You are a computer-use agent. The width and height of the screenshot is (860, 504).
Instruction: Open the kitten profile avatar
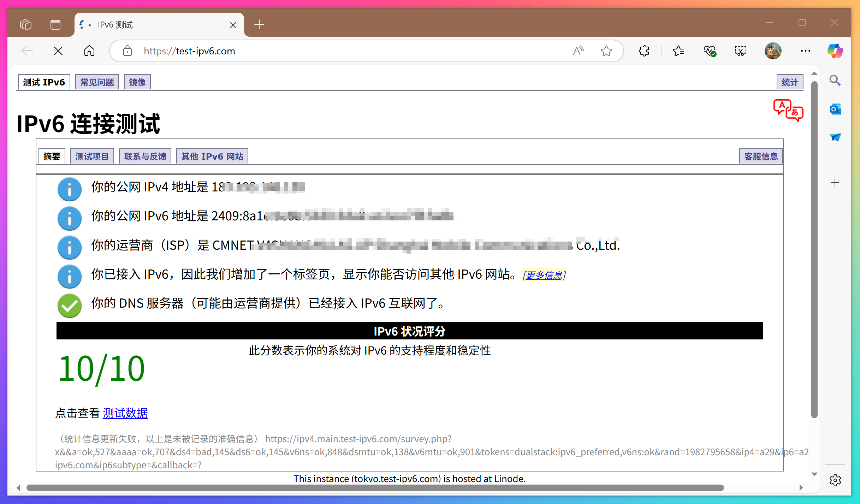773,51
